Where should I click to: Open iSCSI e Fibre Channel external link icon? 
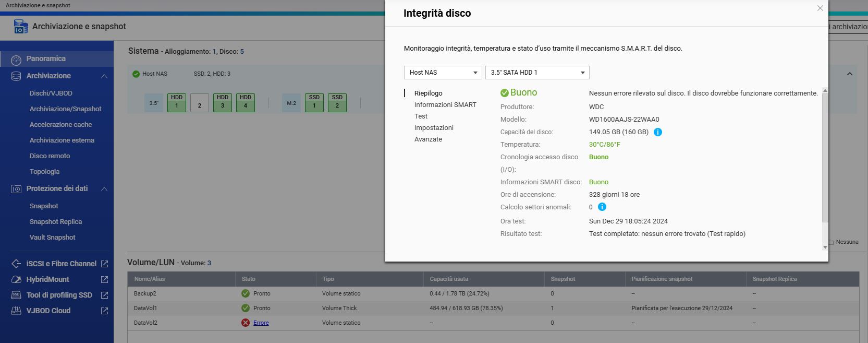click(x=104, y=264)
